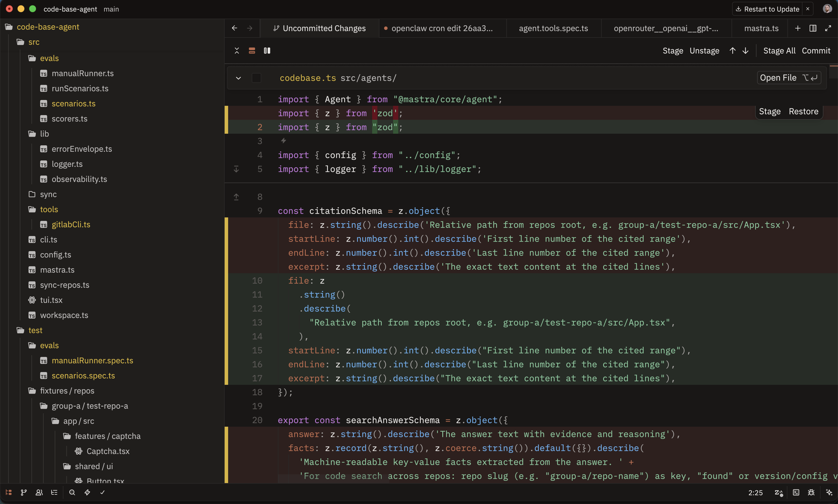Viewport: 838px width, 504px height.
Task: Check the codebase.ts staging checkbox
Action: pos(256,78)
